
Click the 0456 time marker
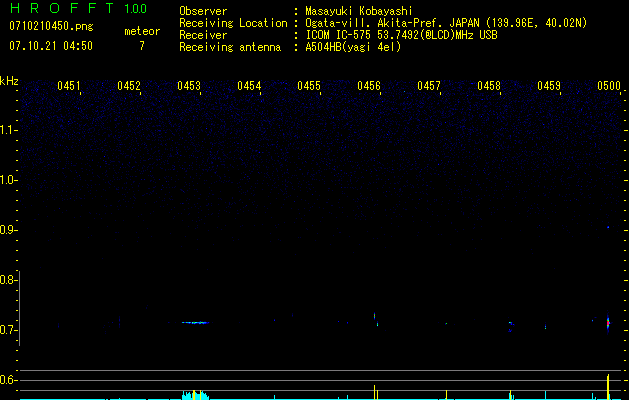click(x=369, y=86)
